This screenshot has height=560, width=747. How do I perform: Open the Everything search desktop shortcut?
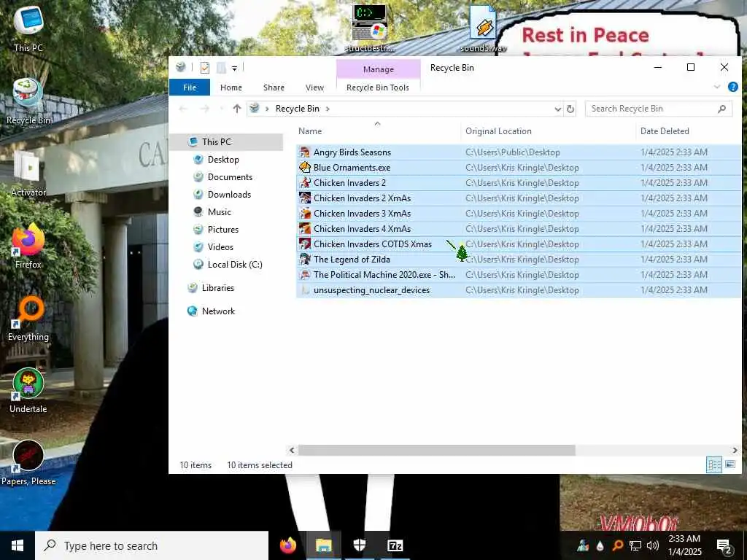pos(28,319)
